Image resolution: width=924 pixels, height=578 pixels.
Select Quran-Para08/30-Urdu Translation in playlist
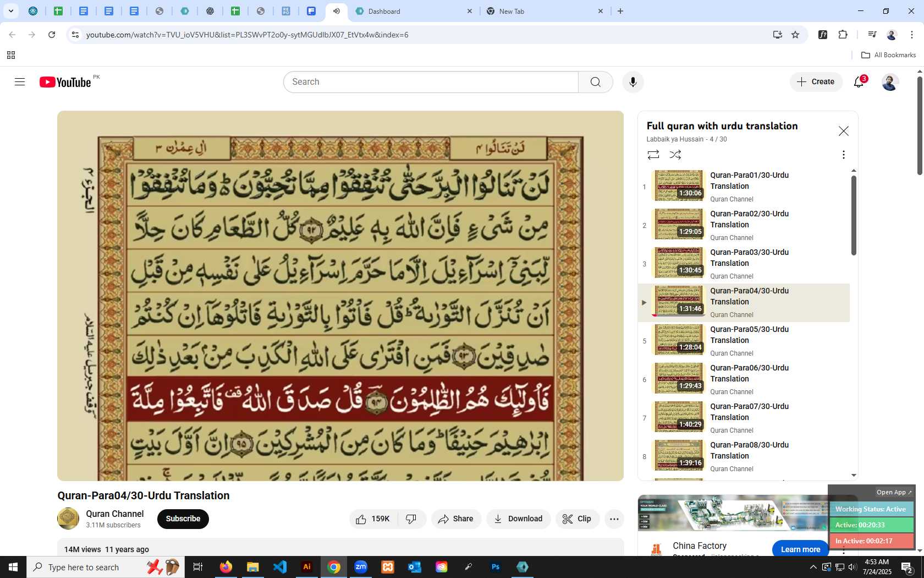pos(744,457)
